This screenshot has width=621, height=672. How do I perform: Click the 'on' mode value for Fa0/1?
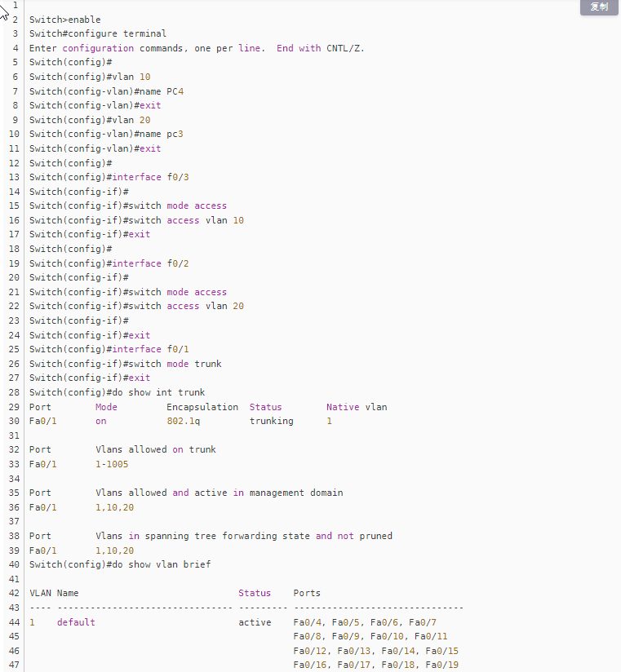click(101, 422)
